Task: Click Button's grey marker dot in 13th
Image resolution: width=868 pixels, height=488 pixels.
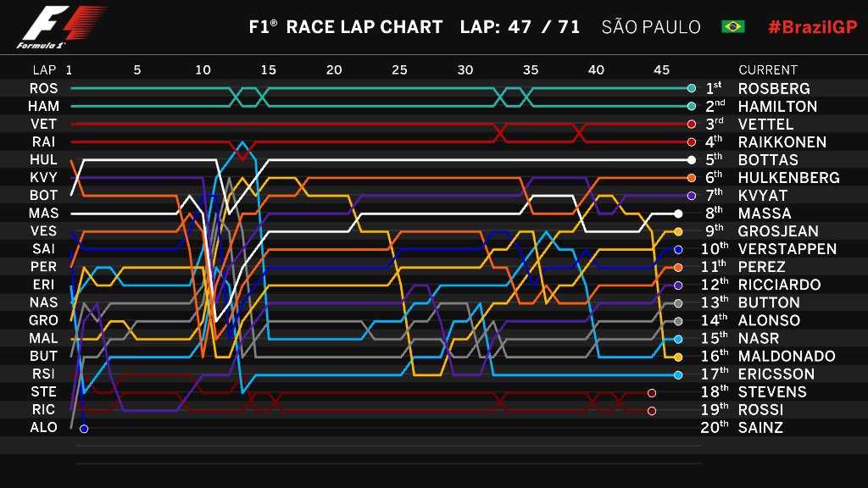Action: (x=678, y=303)
